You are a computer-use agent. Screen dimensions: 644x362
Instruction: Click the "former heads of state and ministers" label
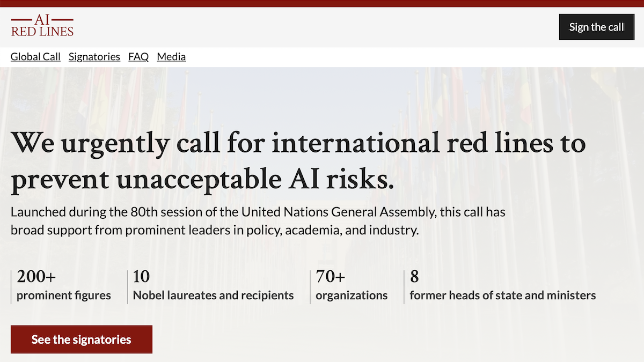point(503,295)
